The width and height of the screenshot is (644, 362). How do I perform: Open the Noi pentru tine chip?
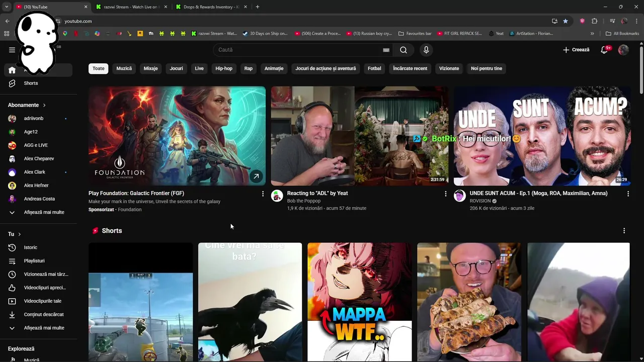[x=487, y=68]
